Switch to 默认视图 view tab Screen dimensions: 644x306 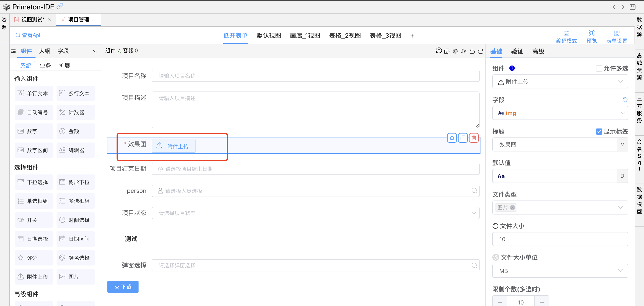click(269, 36)
